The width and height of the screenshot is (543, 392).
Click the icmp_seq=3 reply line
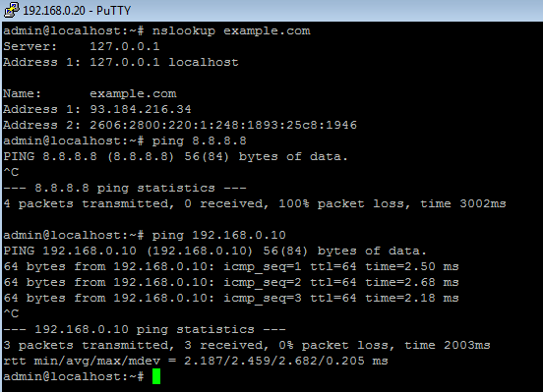coord(231,298)
